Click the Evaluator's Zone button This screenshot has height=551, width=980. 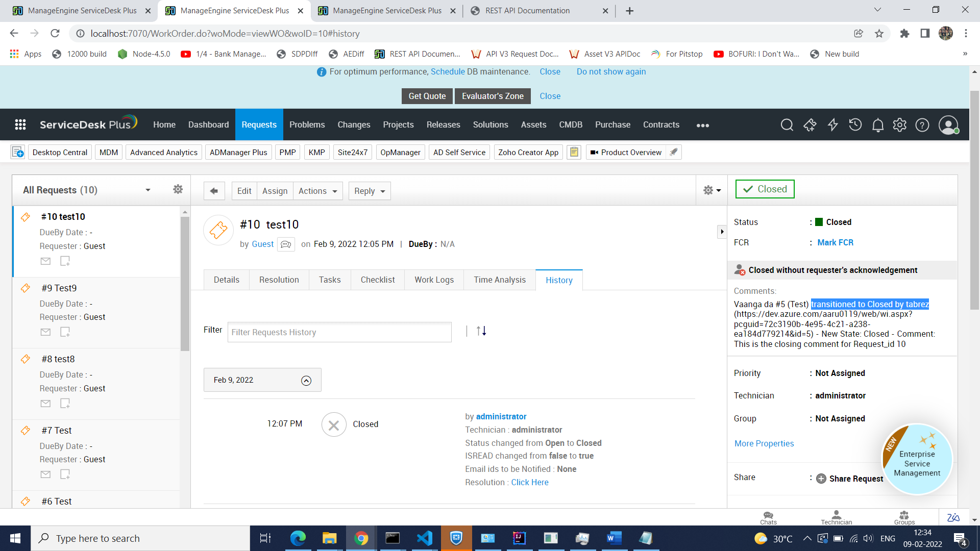(x=492, y=96)
